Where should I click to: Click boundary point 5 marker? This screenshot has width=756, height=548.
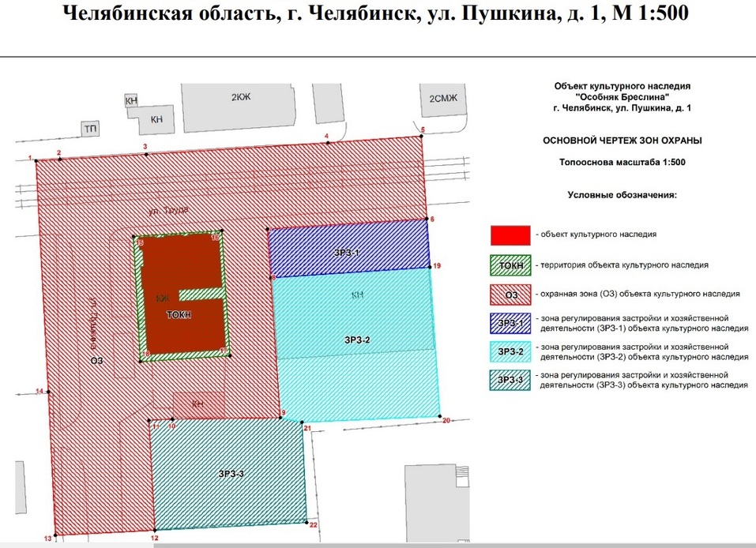422,136
